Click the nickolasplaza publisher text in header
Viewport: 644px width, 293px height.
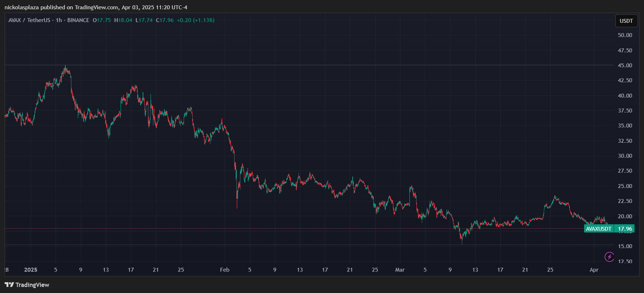(x=21, y=7)
